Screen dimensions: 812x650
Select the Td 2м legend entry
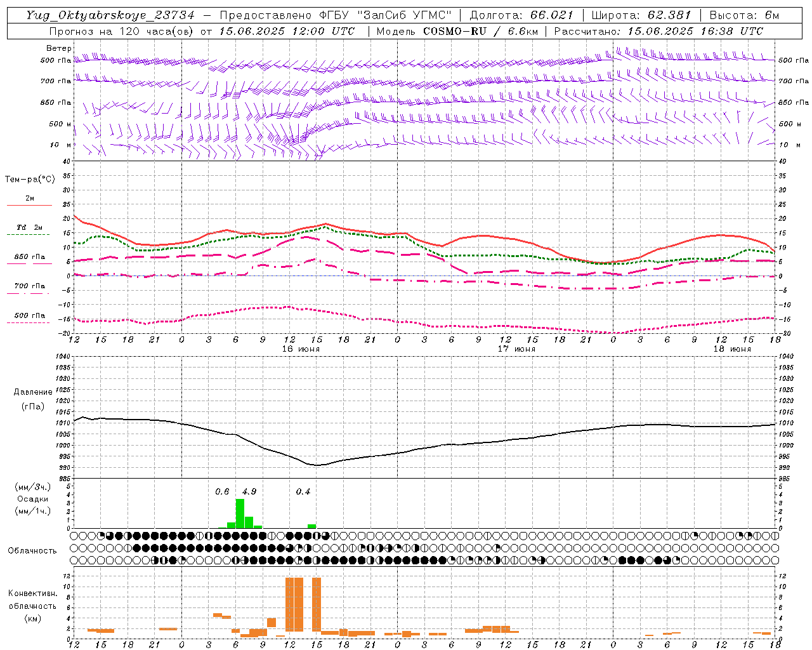pos(30,227)
